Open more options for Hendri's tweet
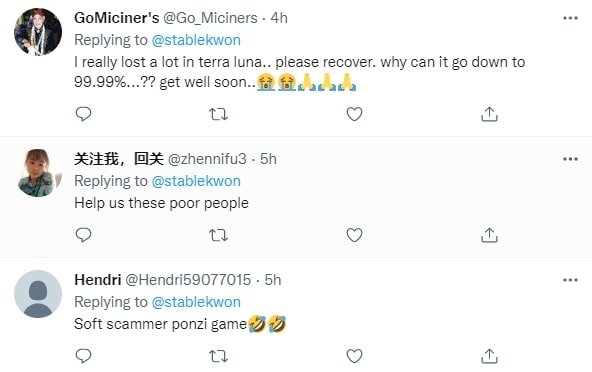This screenshot has height=372, width=592. click(x=570, y=280)
